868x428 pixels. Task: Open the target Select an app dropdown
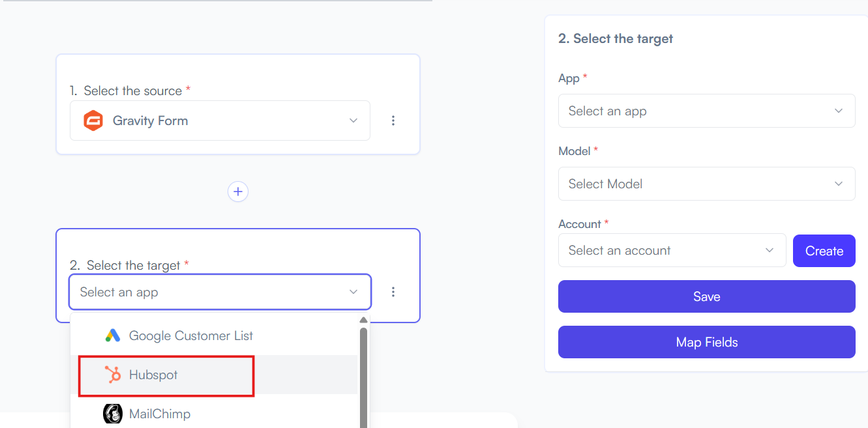[x=220, y=292]
